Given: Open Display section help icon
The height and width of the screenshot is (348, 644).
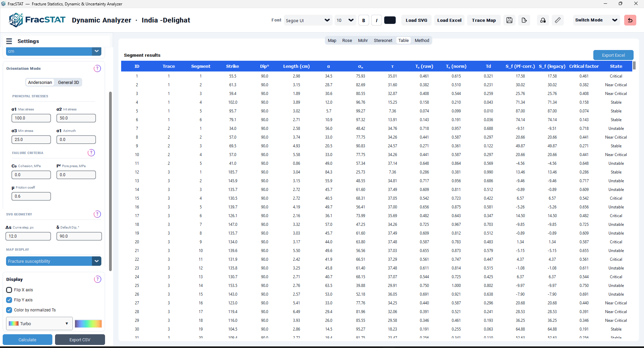Looking at the screenshot, I should tap(97, 279).
